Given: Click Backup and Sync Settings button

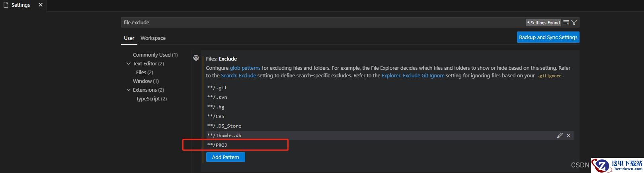Looking at the screenshot, I should [x=548, y=37].
